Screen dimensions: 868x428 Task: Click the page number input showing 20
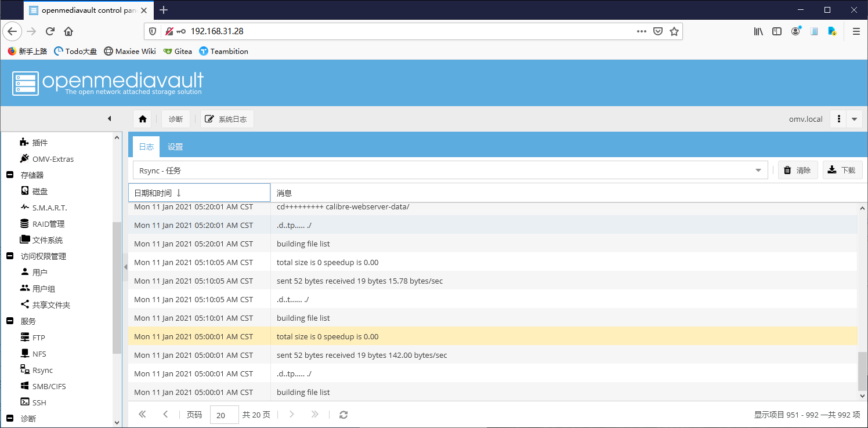click(224, 414)
